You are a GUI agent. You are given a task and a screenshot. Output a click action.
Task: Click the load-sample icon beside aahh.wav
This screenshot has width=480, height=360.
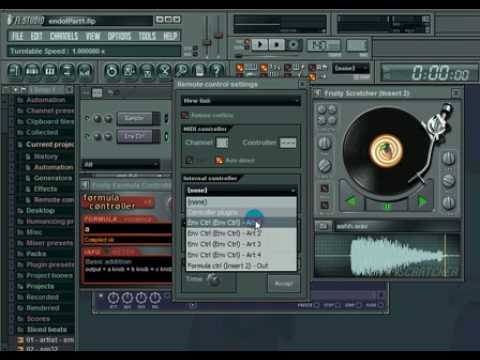tap(323, 226)
